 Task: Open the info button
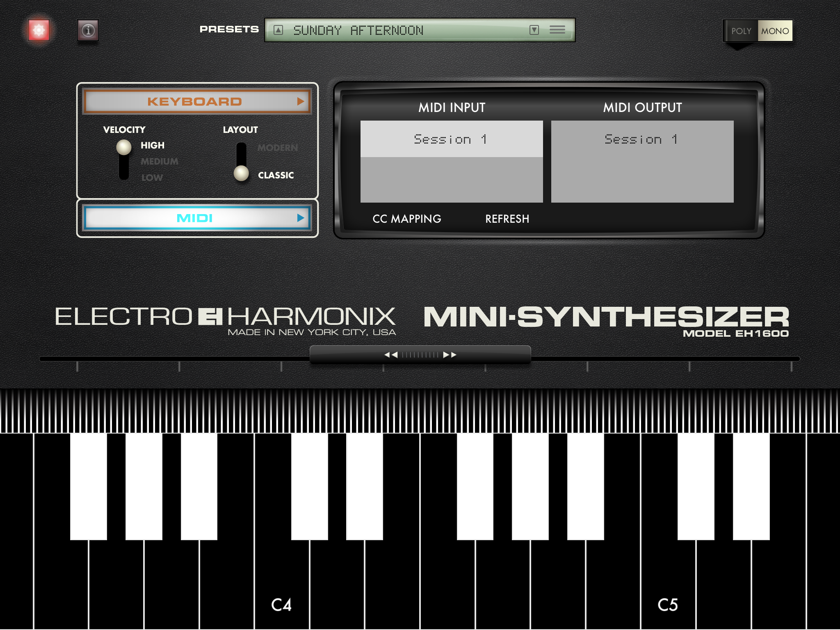(x=88, y=30)
